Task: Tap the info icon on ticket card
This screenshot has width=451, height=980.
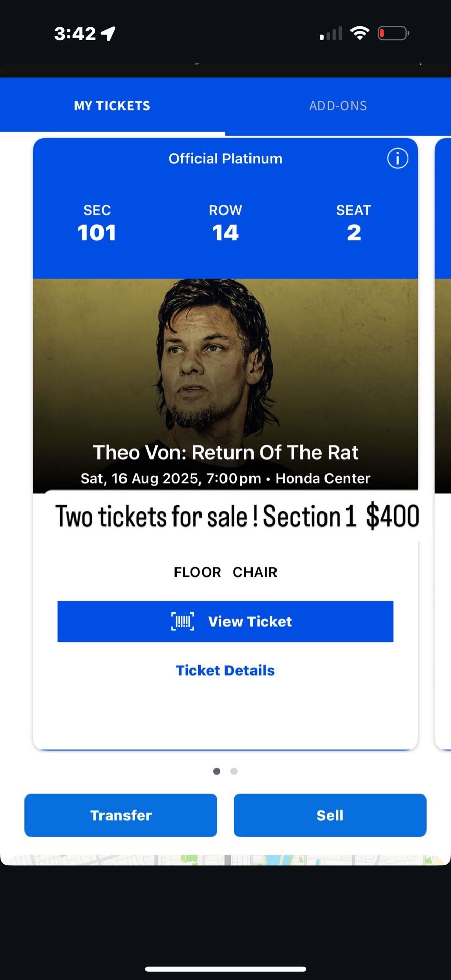Action: tap(397, 158)
